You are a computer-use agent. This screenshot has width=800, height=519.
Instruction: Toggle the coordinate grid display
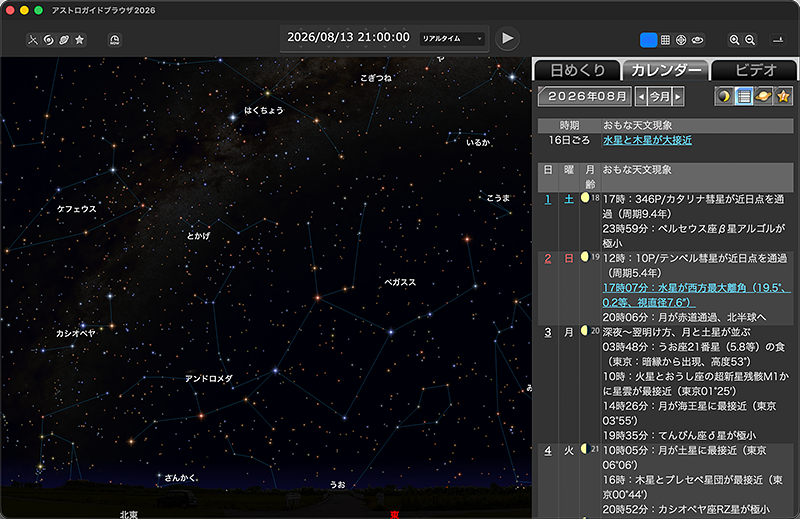click(665, 40)
